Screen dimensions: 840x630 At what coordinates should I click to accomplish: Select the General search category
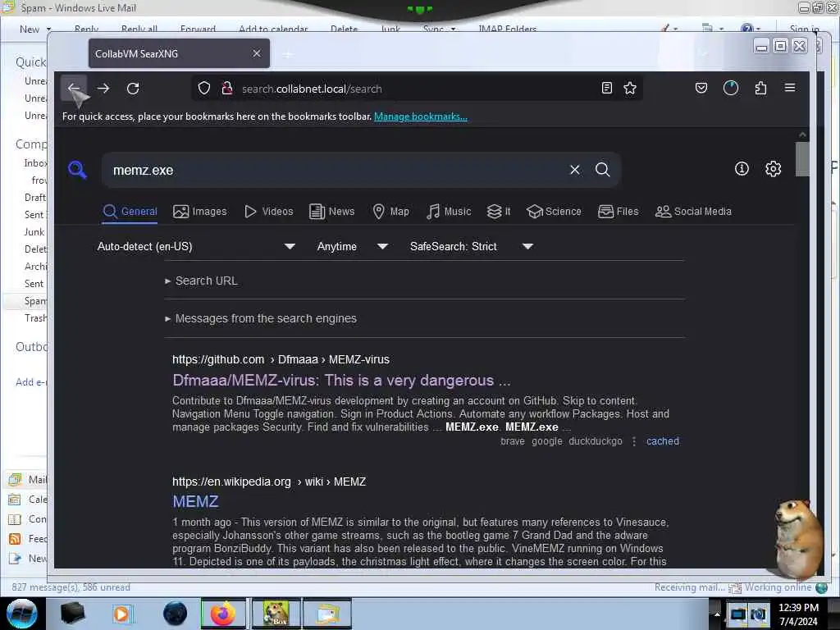click(130, 212)
